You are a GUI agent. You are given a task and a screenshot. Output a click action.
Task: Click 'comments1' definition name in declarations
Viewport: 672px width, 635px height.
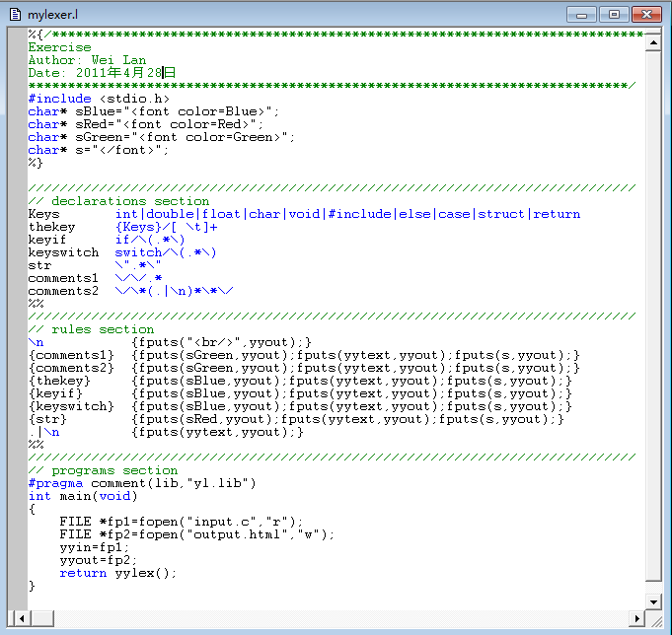[63, 278]
